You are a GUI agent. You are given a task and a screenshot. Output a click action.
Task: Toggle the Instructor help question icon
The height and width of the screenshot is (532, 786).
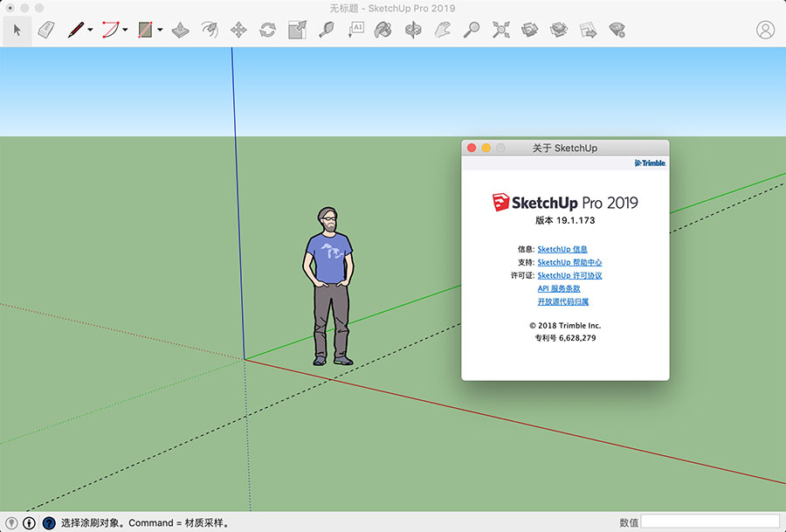[x=49, y=523]
